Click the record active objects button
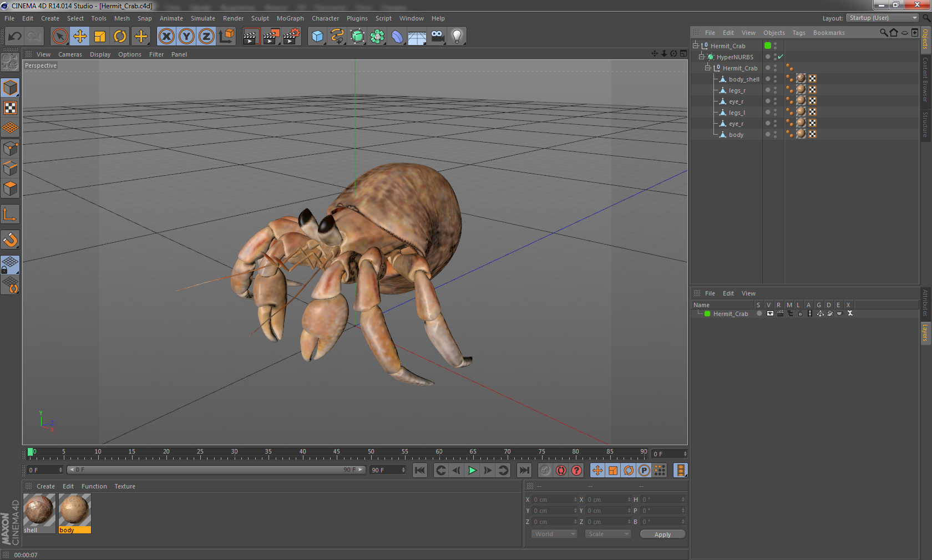 [545, 470]
